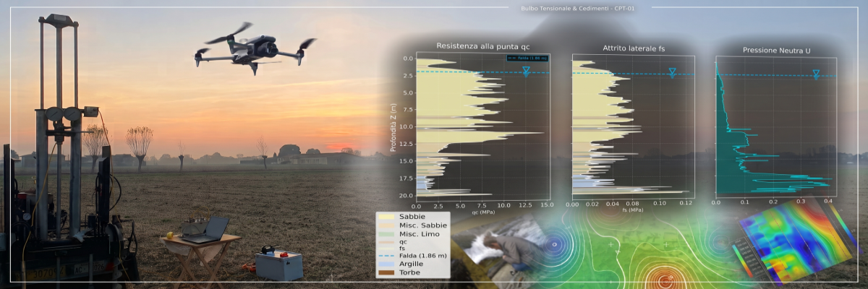Click the chart title 'Pressione Neutra U'
Viewport: 868px width, 289px height.
[x=775, y=50]
